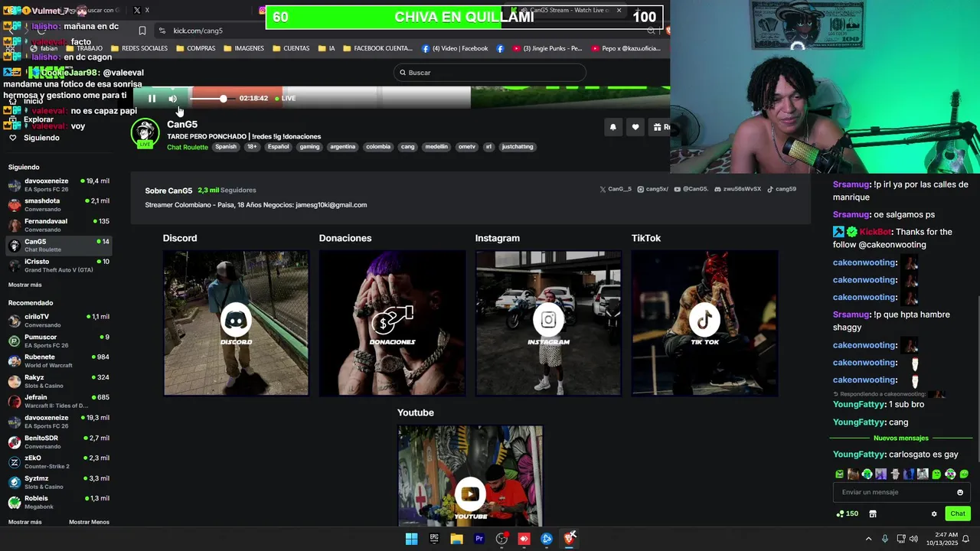Open the Donaciones panel image
Viewport: 980px width, 551px height.
click(392, 323)
